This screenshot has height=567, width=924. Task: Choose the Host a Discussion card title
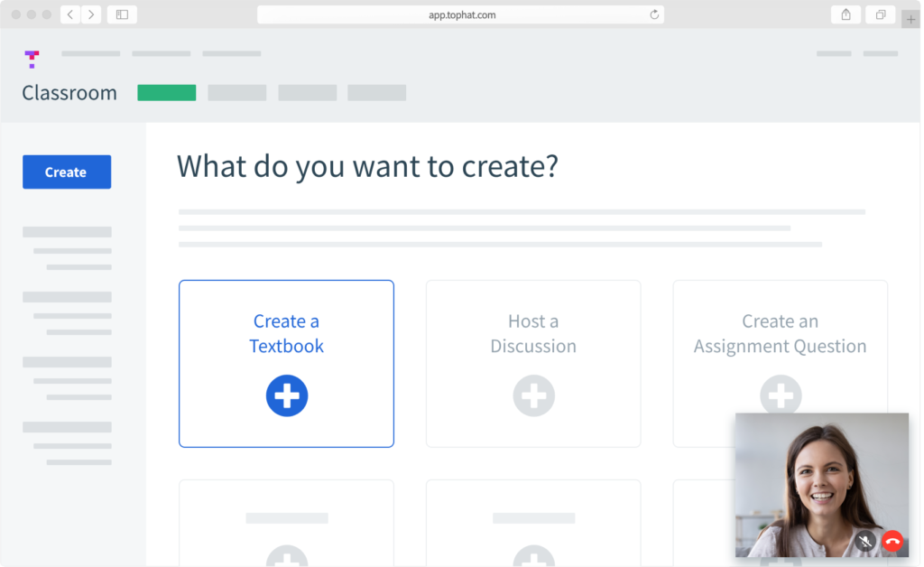(x=533, y=333)
